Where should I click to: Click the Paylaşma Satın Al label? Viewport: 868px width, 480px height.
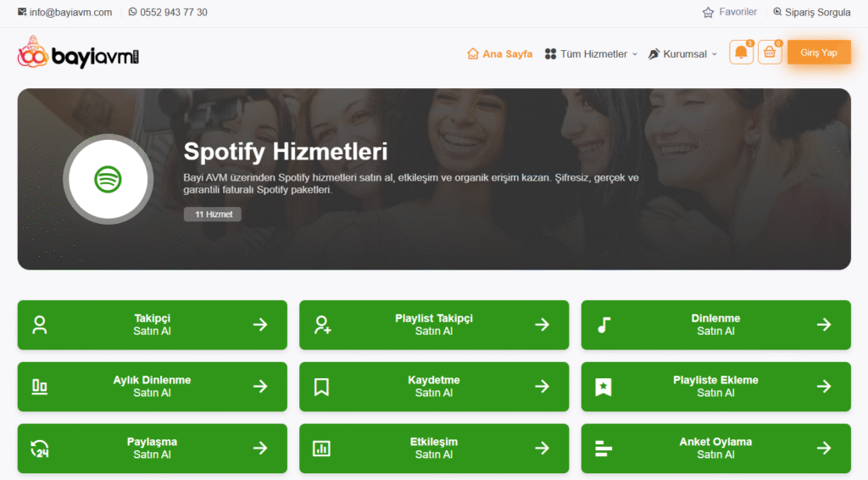[153, 449]
